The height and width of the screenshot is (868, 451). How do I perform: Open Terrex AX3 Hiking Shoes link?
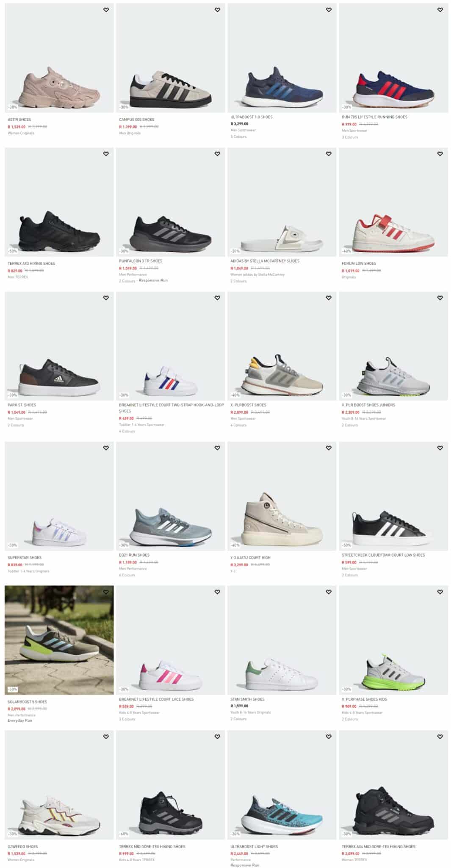(31, 264)
